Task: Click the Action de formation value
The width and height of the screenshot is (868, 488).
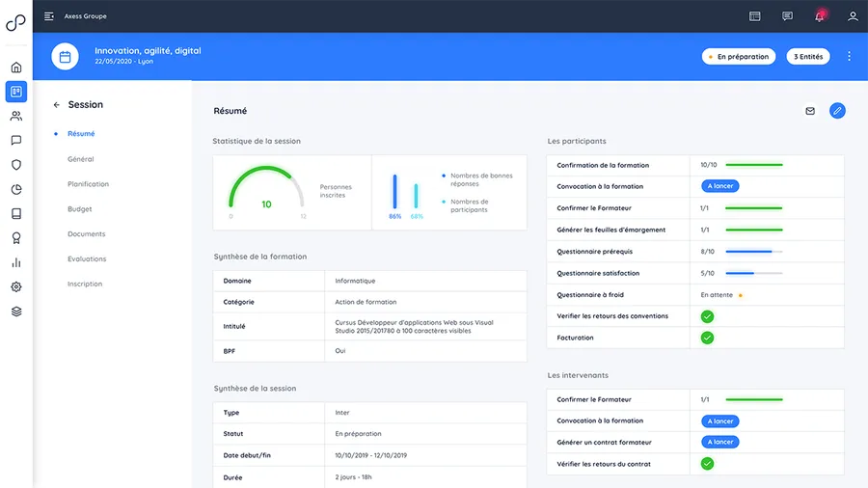Action: pos(366,302)
